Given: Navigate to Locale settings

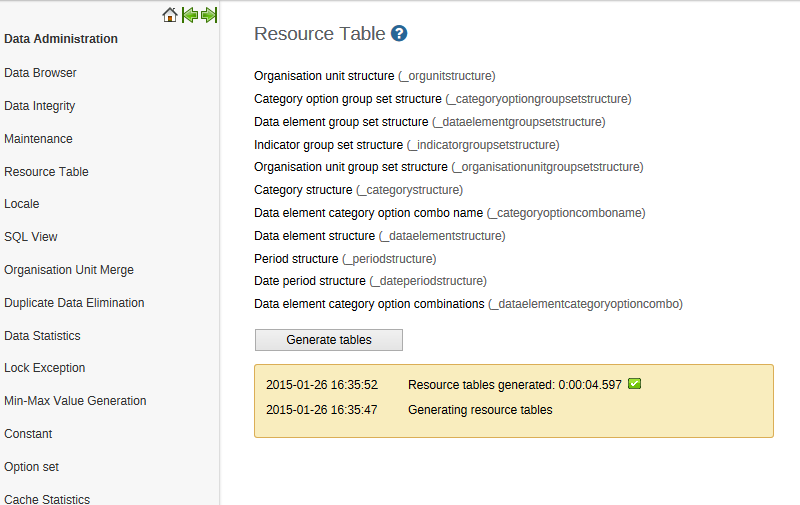Looking at the screenshot, I should pos(22,204).
